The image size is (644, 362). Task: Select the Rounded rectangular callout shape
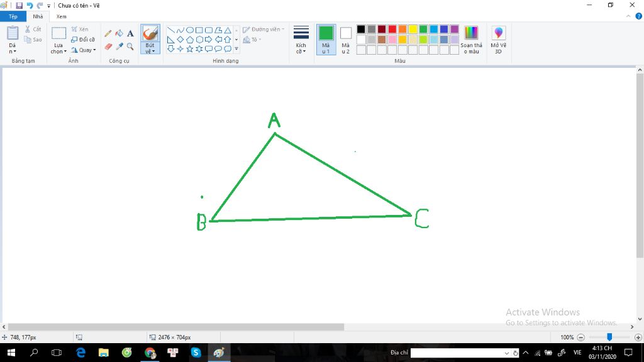(x=209, y=49)
